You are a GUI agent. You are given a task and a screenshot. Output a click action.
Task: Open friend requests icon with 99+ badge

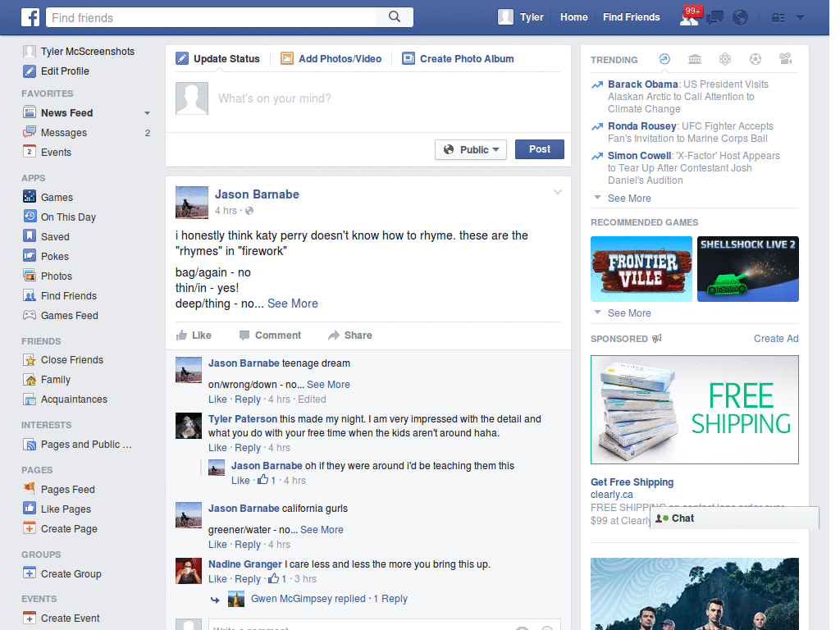click(689, 17)
